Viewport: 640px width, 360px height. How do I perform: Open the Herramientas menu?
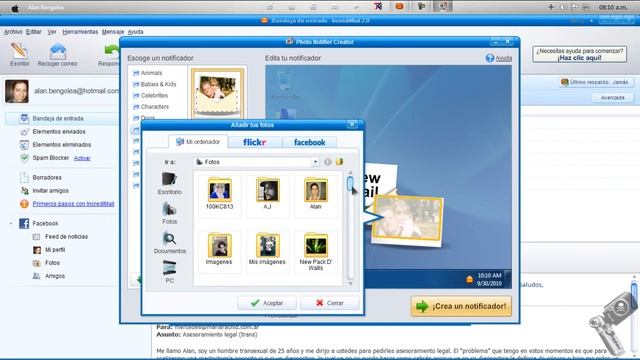(x=80, y=32)
